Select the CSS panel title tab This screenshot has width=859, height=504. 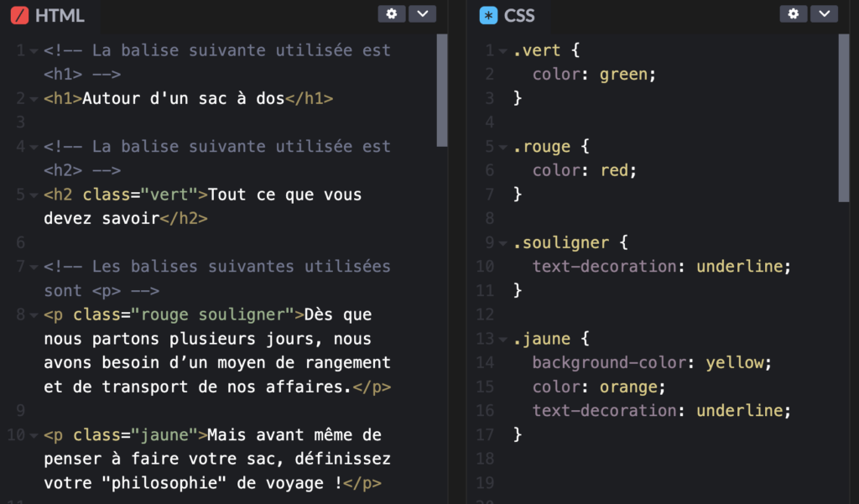[519, 15]
